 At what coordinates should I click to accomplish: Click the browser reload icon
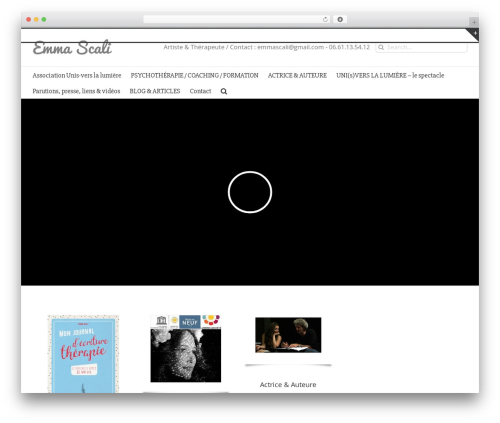click(325, 19)
